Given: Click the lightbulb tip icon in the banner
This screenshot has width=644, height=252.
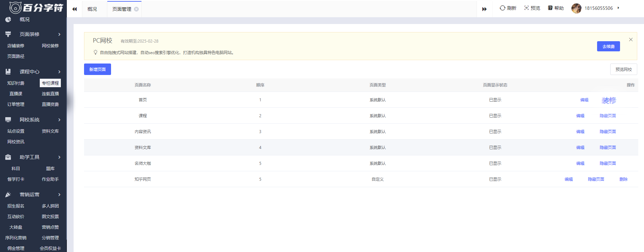Looking at the screenshot, I should point(96,52).
